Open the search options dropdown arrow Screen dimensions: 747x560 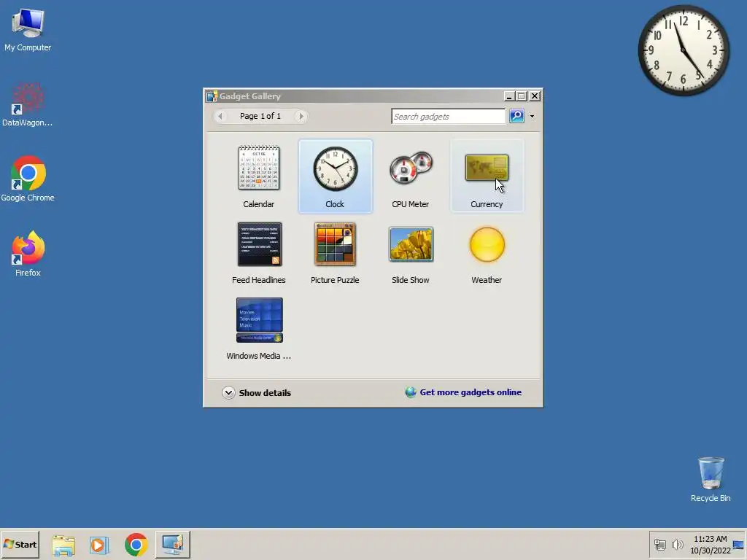[532, 116]
